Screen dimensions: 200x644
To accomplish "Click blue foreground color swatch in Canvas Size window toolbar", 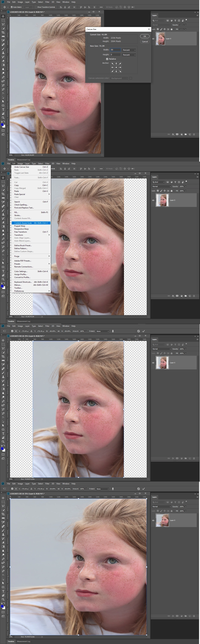I will point(2,125).
